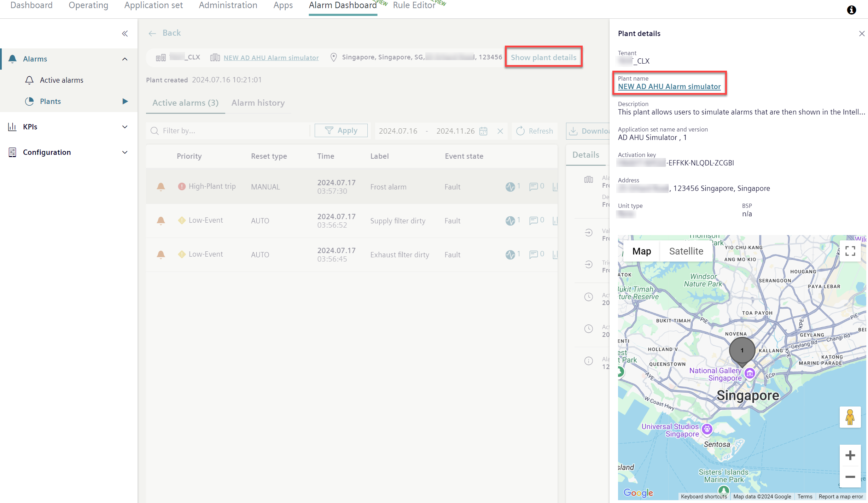
Task: Click the Configuration icon in the sidebar
Action: click(x=12, y=152)
